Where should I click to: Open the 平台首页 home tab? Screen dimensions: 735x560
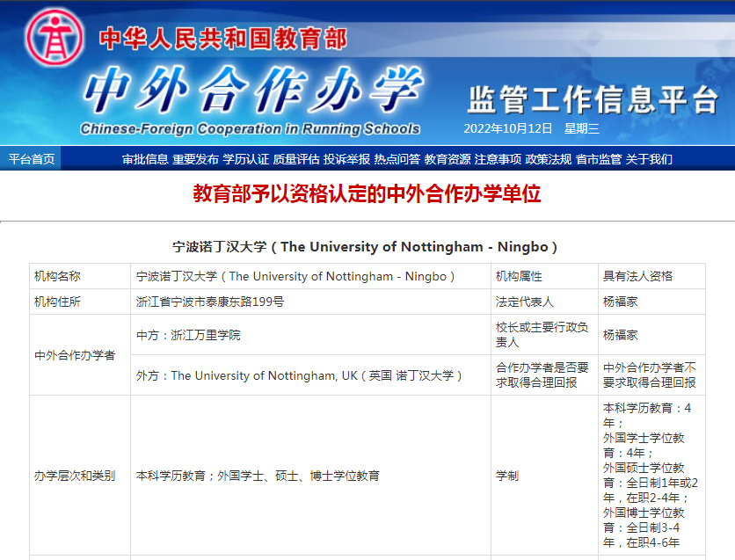(31, 159)
